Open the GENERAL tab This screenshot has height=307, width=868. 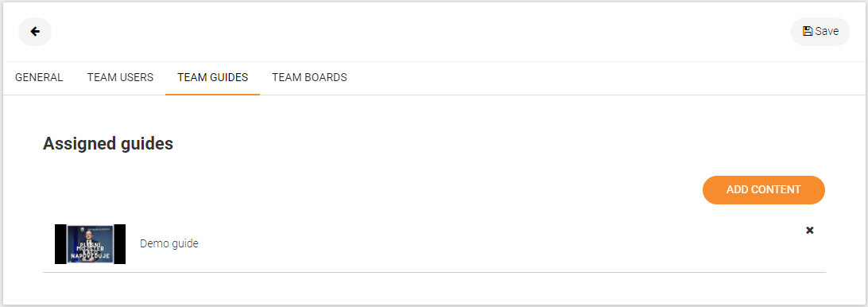click(39, 78)
